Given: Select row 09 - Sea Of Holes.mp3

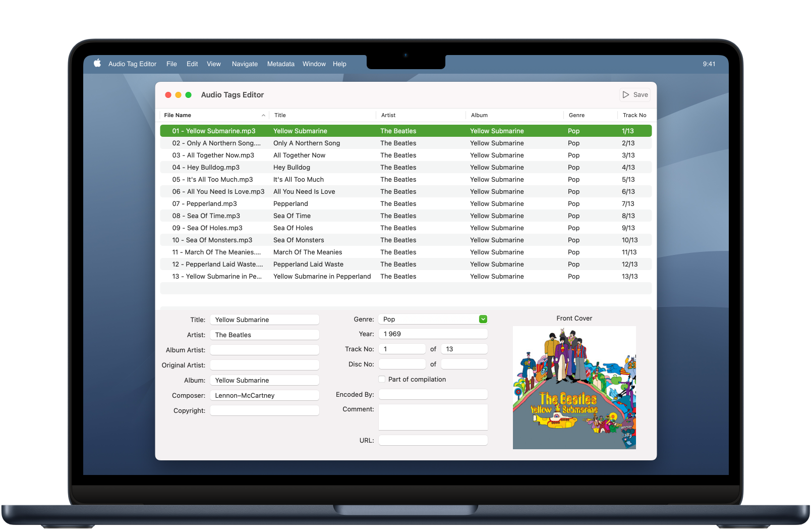Looking at the screenshot, I should pyautogui.click(x=406, y=228).
